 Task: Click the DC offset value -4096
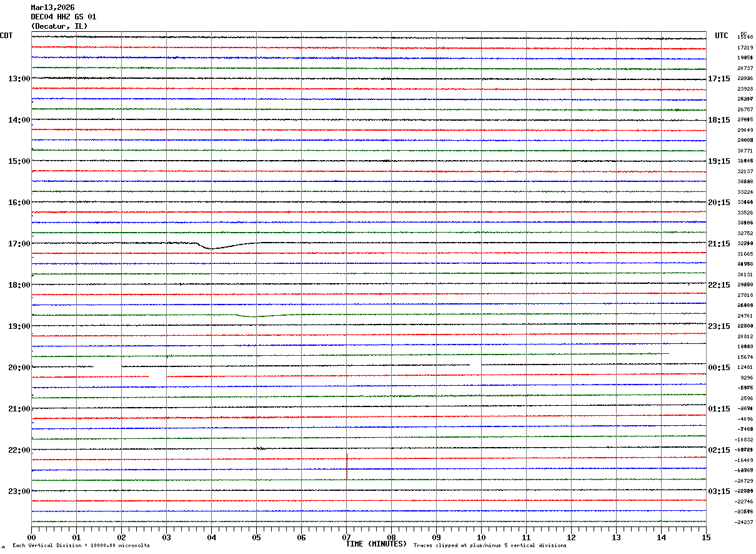click(x=745, y=419)
